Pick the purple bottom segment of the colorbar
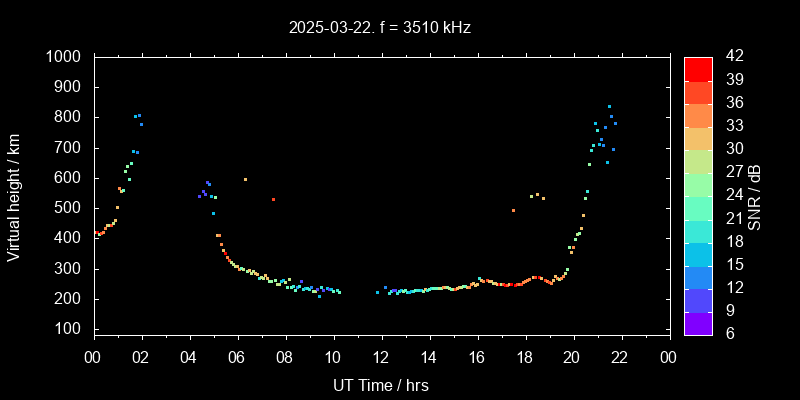This screenshot has width=800, height=400. tap(698, 322)
